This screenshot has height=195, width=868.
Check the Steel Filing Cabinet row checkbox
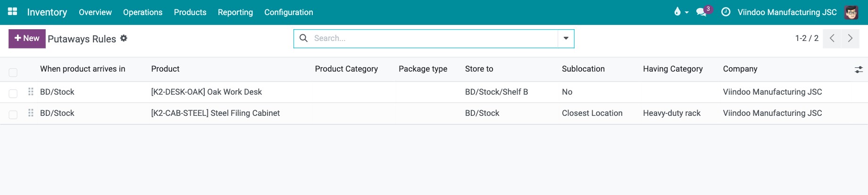(13, 114)
